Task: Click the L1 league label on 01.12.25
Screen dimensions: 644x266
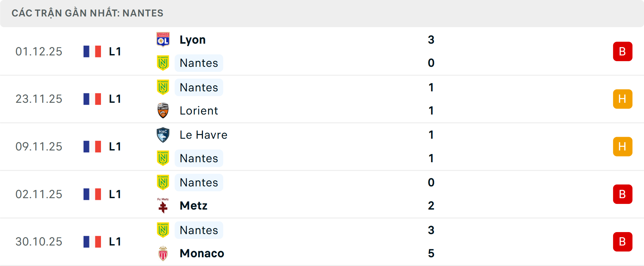Action: tap(115, 52)
